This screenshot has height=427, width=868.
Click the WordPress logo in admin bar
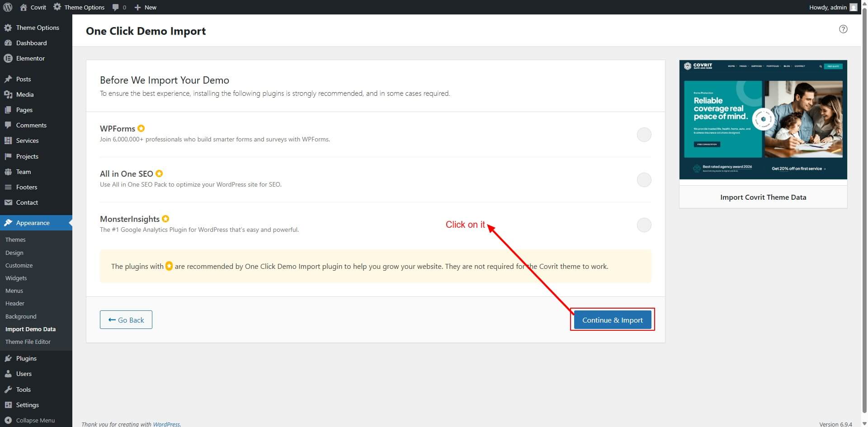(8, 7)
